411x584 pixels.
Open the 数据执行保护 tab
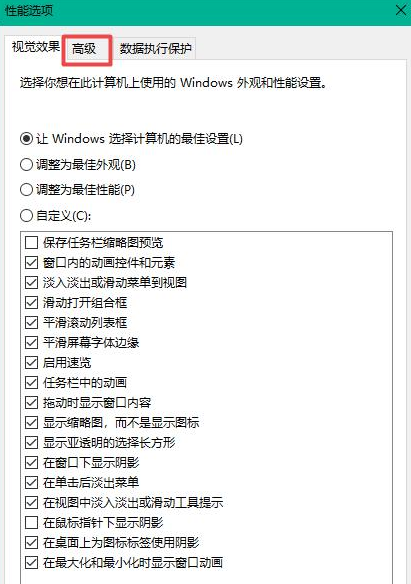155,49
